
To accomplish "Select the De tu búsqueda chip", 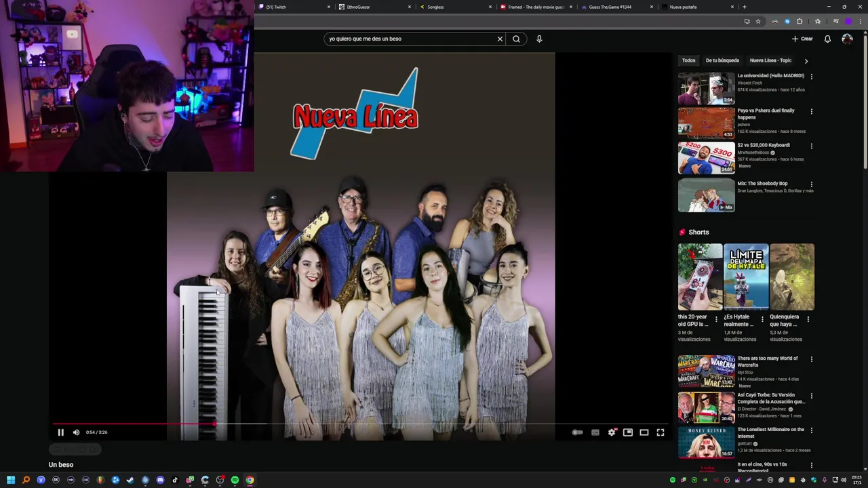I will click(x=722, y=60).
